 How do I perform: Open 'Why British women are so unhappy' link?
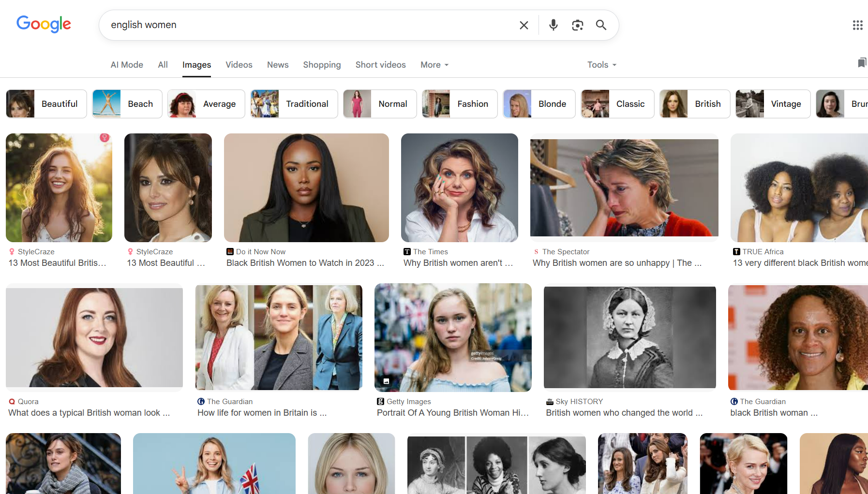[616, 263]
